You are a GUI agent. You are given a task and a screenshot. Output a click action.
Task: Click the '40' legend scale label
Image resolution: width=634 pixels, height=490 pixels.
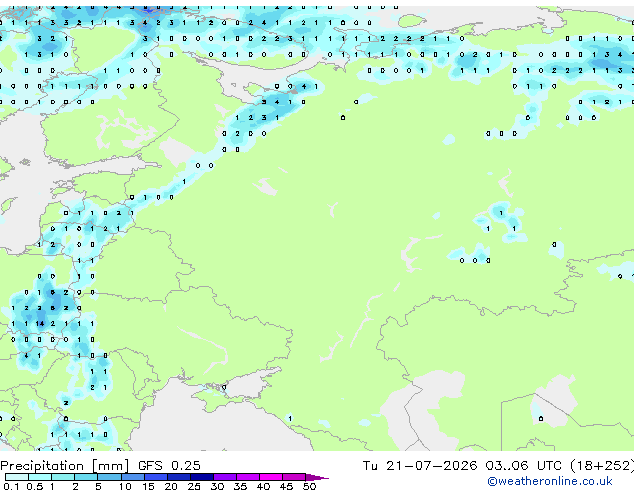[x=263, y=486]
